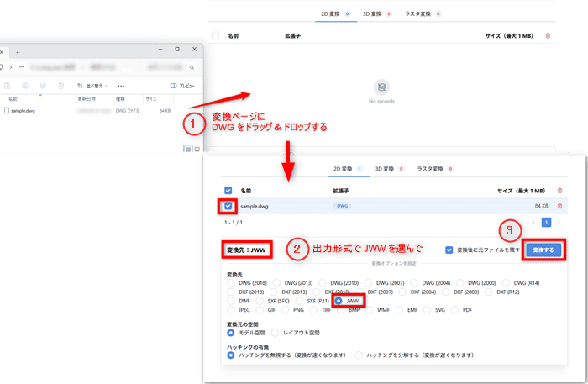The width and height of the screenshot is (588, 384).
Task: Select the DXF (2013) output format
Action: (274, 292)
